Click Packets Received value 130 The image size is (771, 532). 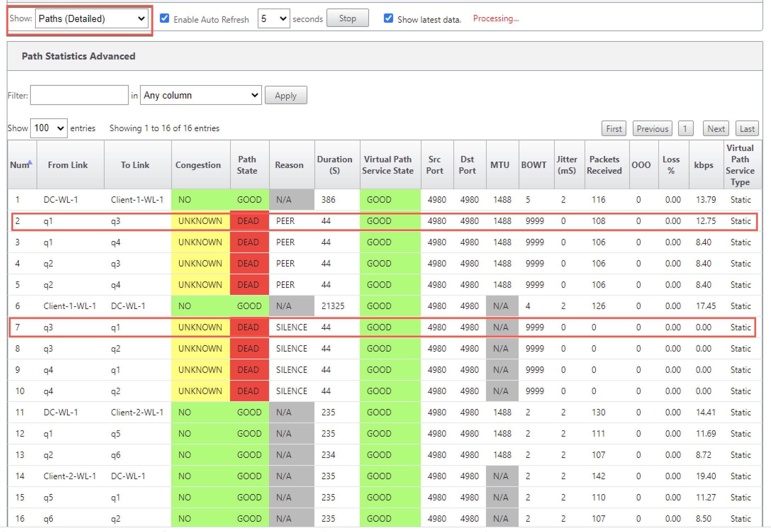pos(598,412)
